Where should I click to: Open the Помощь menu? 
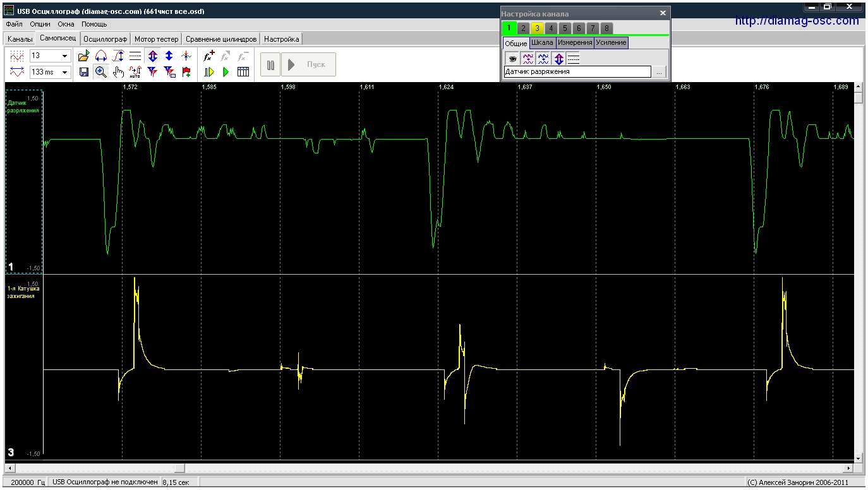click(94, 24)
